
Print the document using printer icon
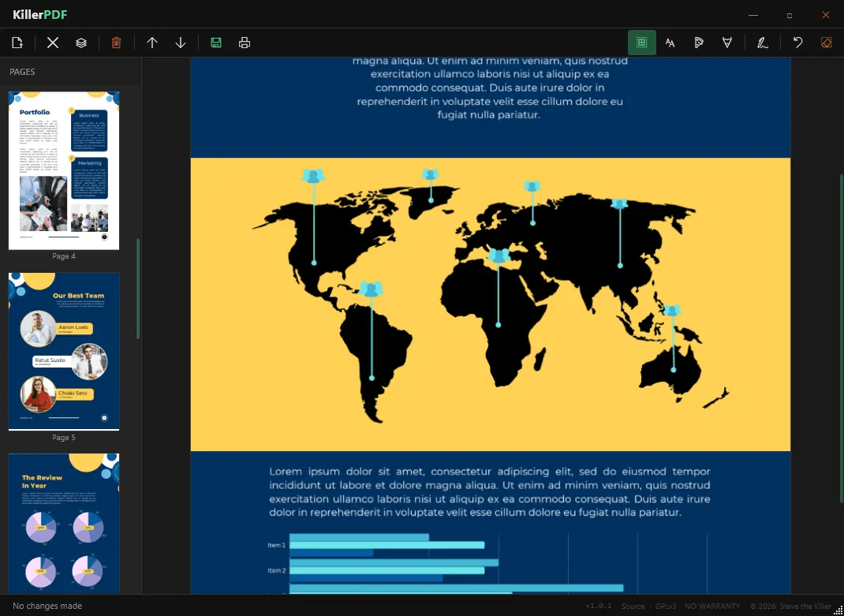point(245,43)
